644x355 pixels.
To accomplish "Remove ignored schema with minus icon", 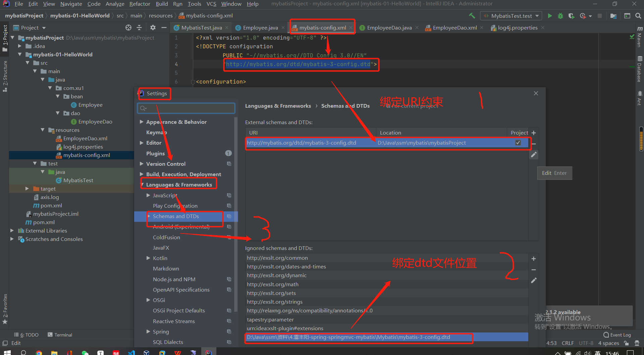I will [x=534, y=270].
